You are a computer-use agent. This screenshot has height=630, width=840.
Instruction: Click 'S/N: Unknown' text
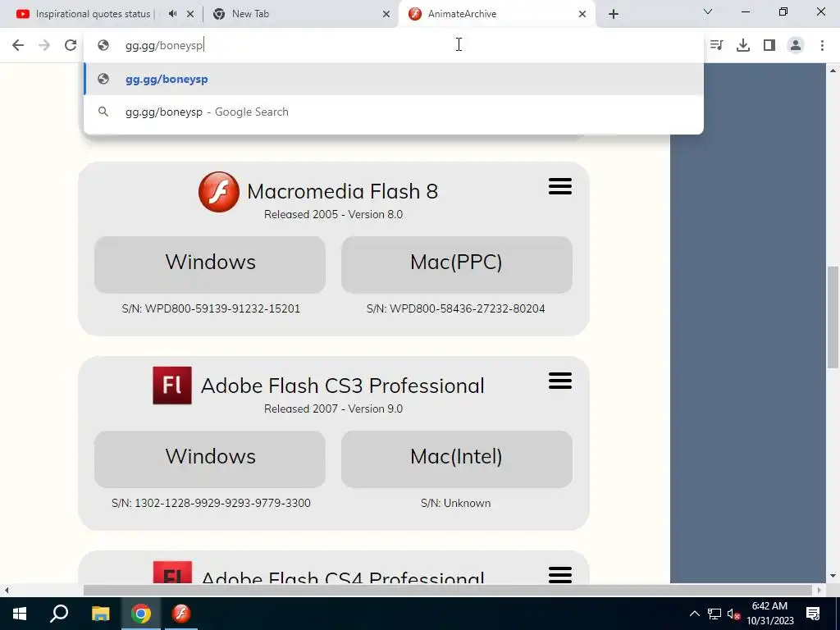pyautogui.click(x=455, y=503)
